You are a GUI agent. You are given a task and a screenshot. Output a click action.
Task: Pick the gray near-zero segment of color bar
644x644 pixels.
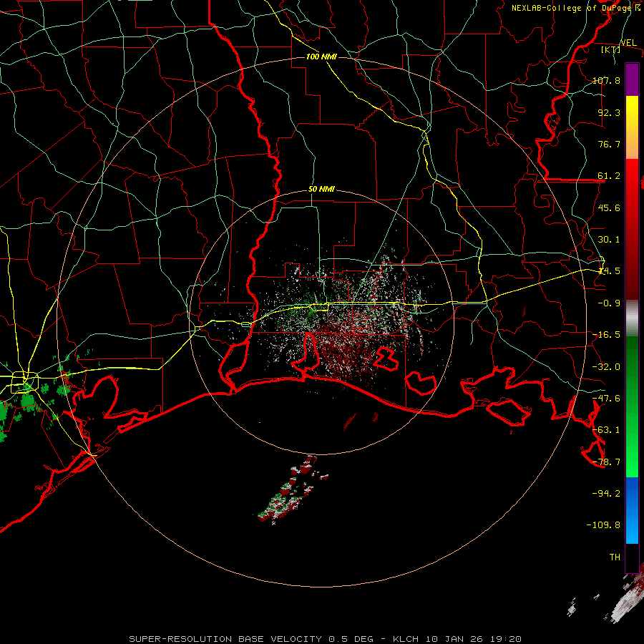pyautogui.click(x=632, y=318)
